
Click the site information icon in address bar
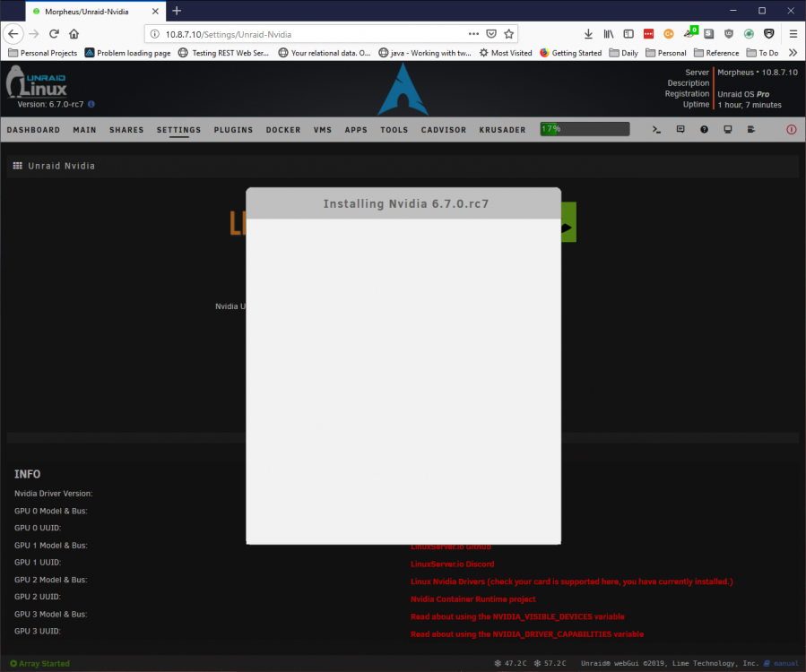pos(155,34)
